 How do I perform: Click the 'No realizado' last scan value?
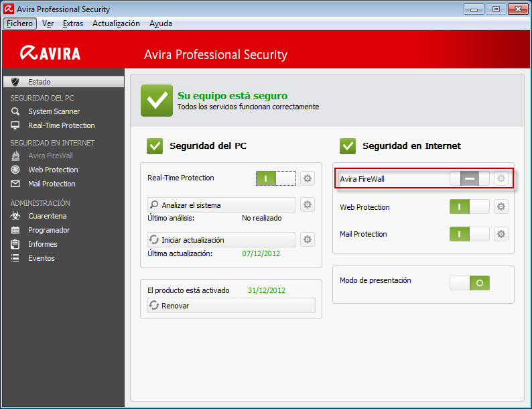click(261, 218)
